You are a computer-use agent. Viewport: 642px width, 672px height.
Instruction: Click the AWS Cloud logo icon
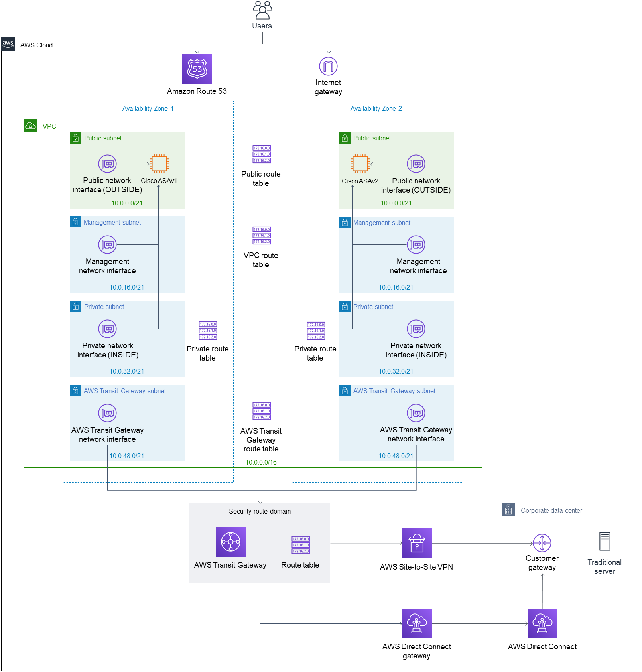[8, 44]
